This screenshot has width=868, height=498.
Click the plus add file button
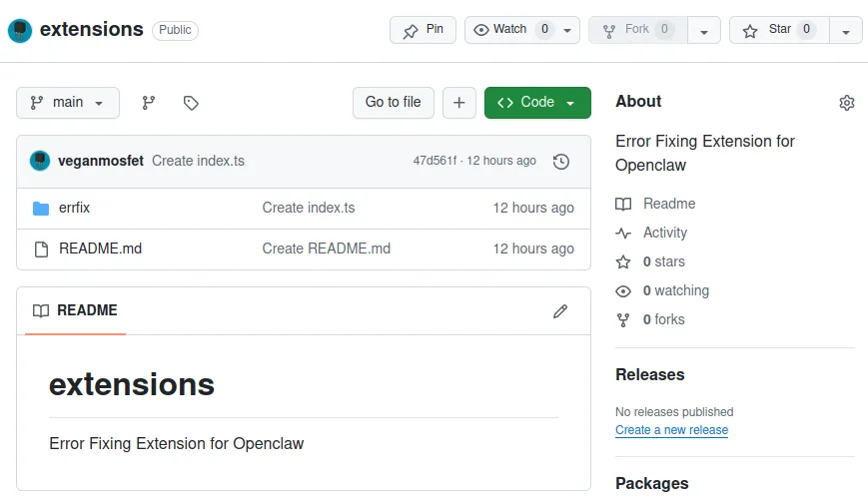[x=458, y=103]
